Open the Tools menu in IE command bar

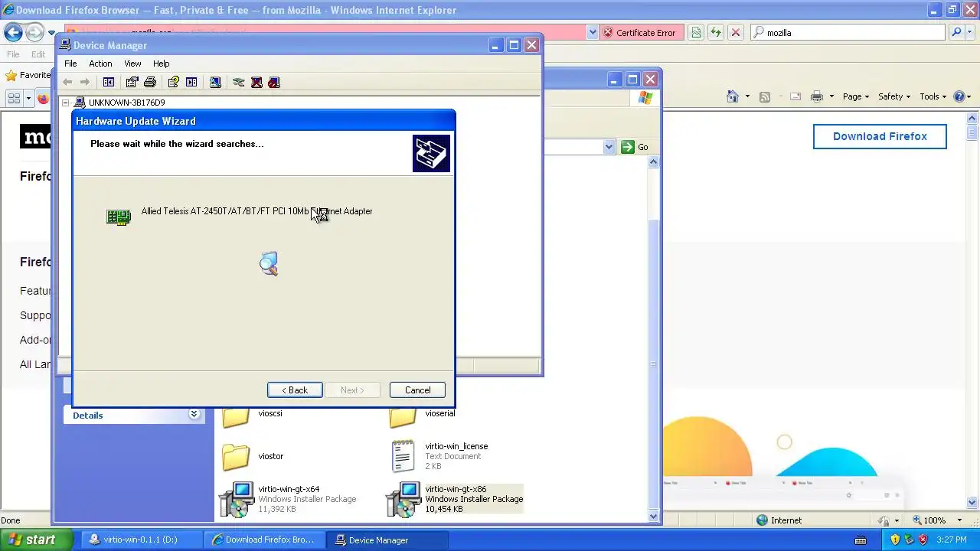[x=933, y=96]
